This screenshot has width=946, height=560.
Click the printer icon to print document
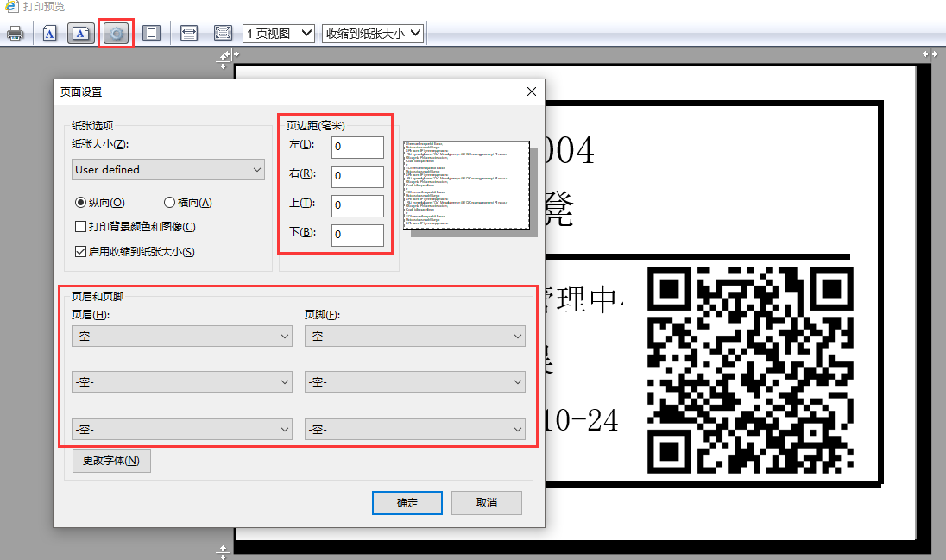(15, 33)
